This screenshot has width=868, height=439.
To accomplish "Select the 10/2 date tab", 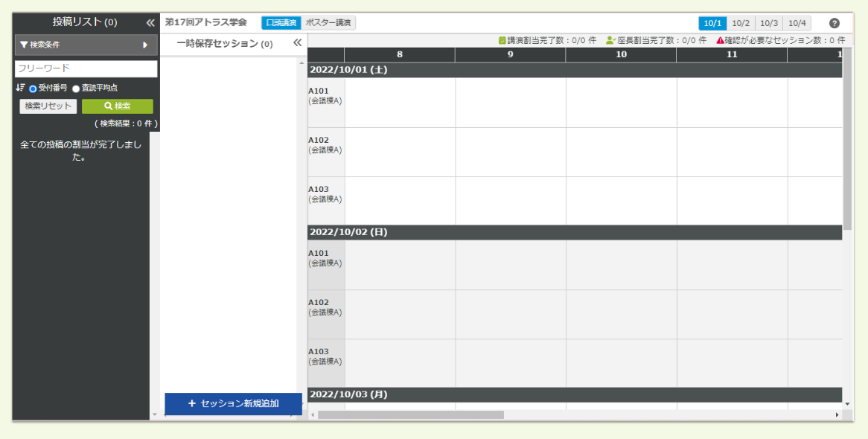I will 741,23.
